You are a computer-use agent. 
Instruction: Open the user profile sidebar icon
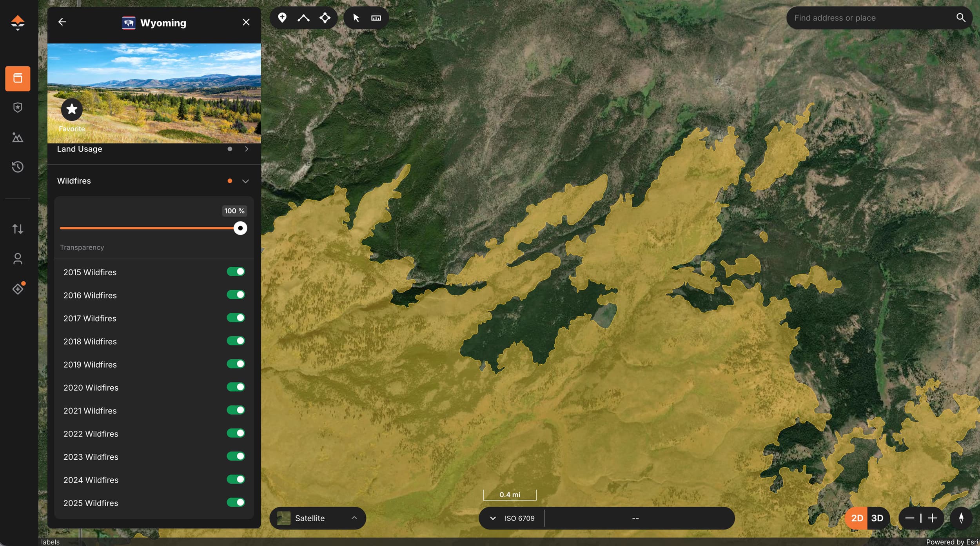click(x=18, y=258)
